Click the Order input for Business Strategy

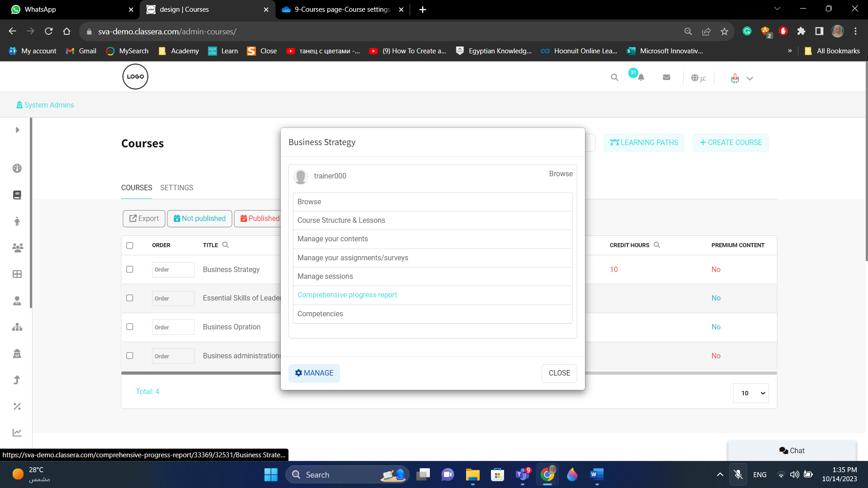pyautogui.click(x=173, y=269)
